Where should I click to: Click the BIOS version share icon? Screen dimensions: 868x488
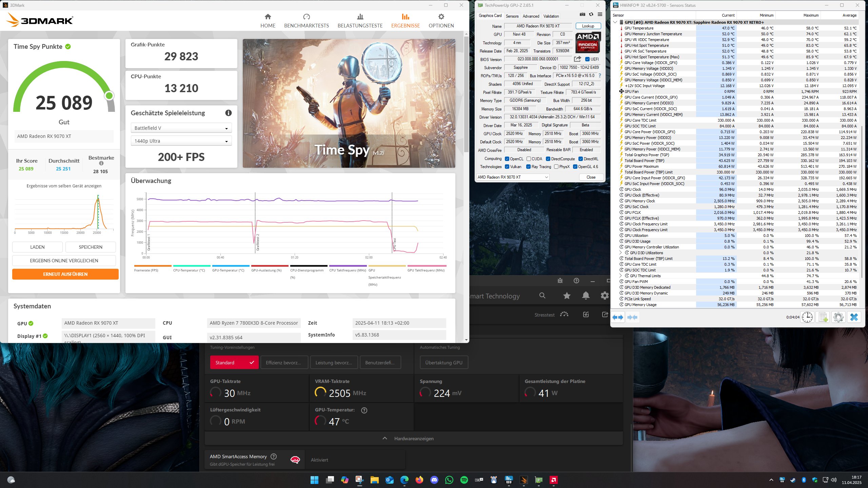point(577,59)
